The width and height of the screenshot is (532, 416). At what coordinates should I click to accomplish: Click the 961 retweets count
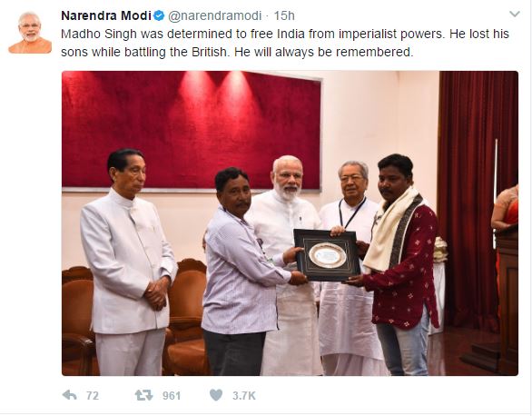click(172, 396)
